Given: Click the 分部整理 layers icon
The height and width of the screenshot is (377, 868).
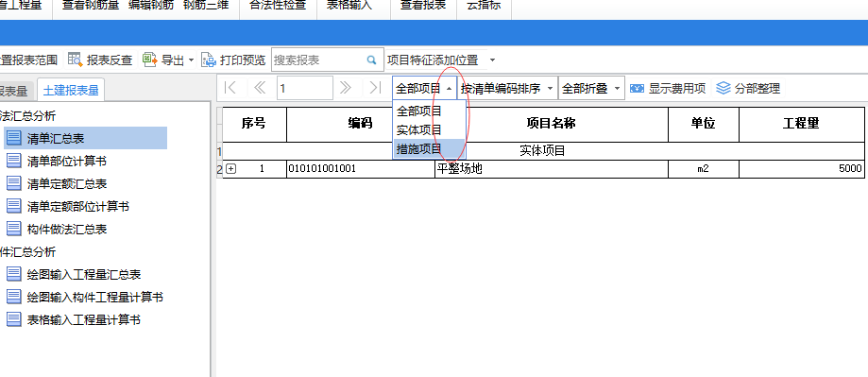Looking at the screenshot, I should [x=723, y=88].
